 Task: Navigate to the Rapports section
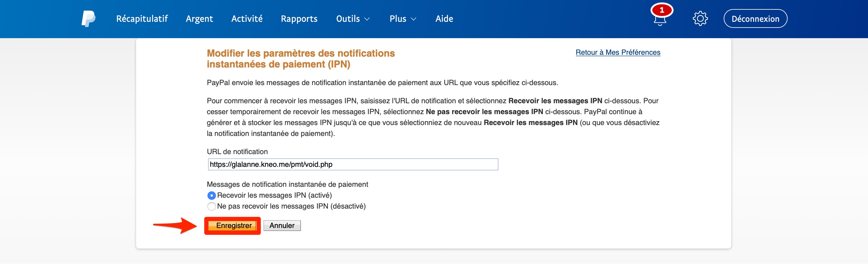click(x=299, y=18)
